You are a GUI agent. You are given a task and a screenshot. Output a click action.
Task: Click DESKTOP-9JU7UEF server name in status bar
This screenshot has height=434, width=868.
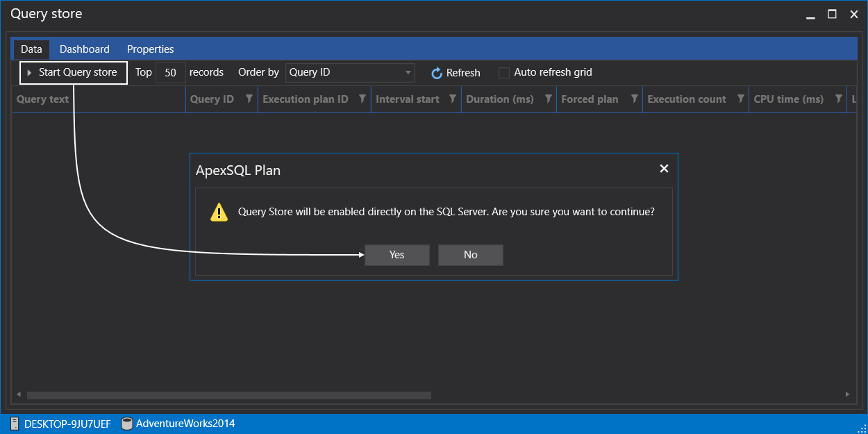tap(67, 424)
